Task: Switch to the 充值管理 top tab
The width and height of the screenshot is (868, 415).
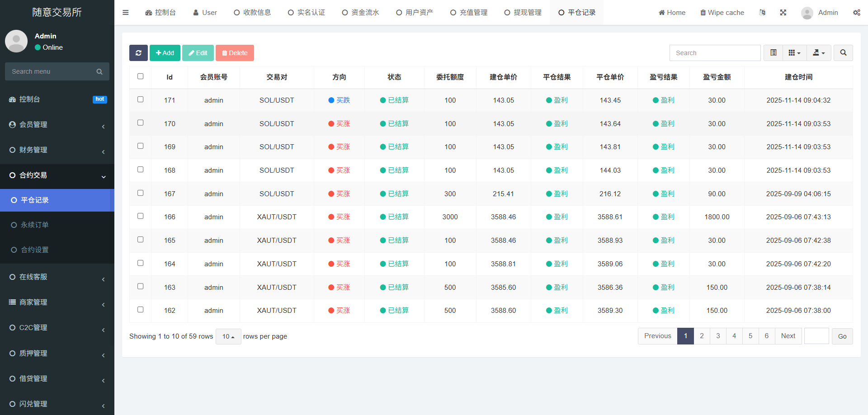Action: click(469, 13)
